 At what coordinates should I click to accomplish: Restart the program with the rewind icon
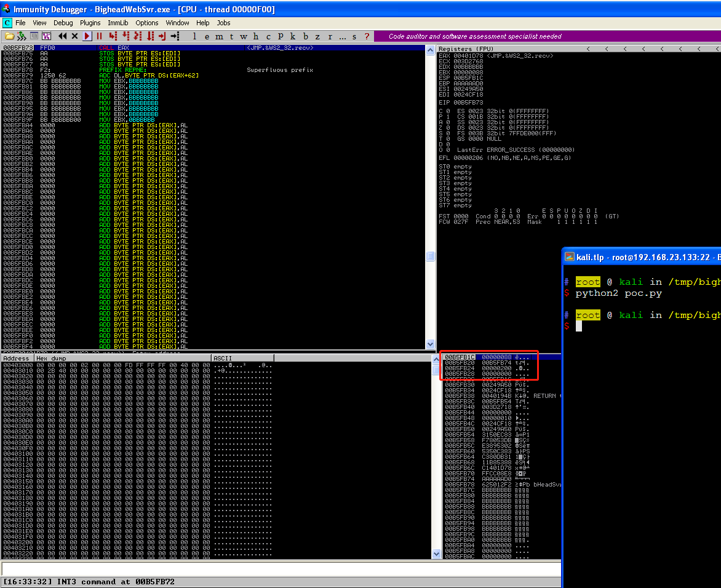click(63, 36)
